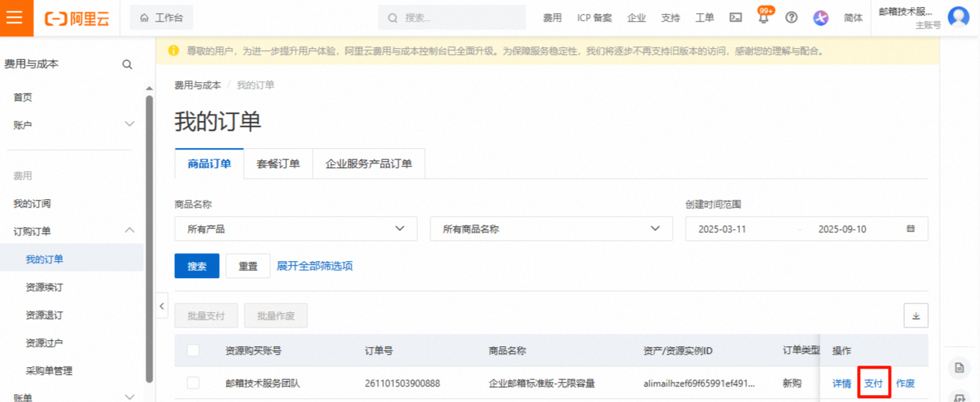Screen dimensions: 980x402
Task: Switch to the 套餐订单 tab
Action: (278, 163)
